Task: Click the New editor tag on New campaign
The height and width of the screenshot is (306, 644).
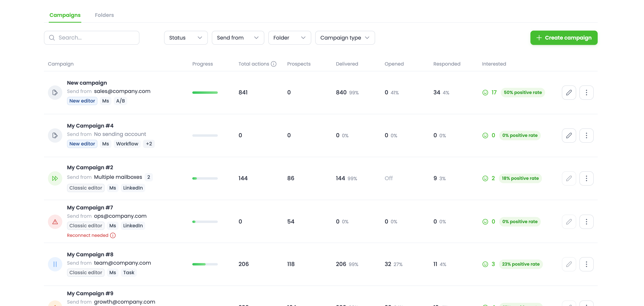Action: pyautogui.click(x=82, y=101)
